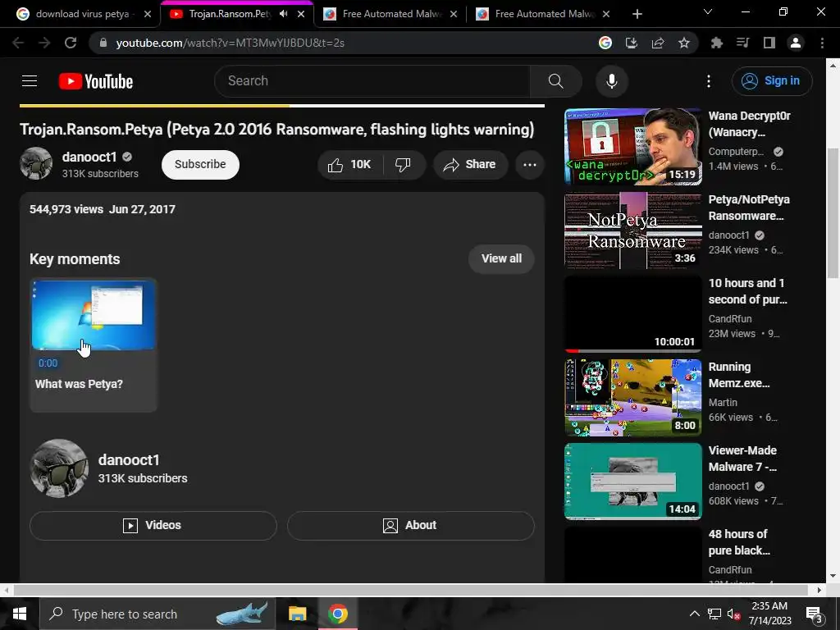Image resolution: width=840 pixels, height=630 pixels.
Task: Open Wana Decrypt0r video thumbnail
Action: click(x=632, y=147)
